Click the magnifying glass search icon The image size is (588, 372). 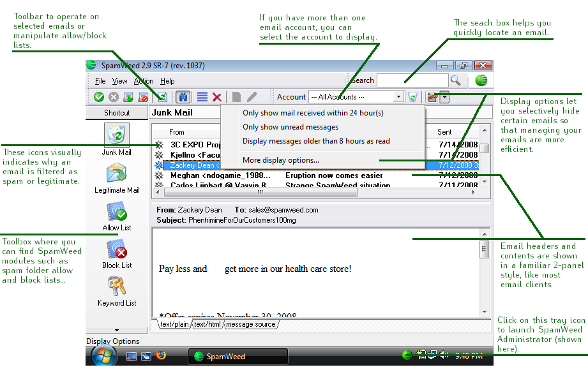(x=456, y=80)
